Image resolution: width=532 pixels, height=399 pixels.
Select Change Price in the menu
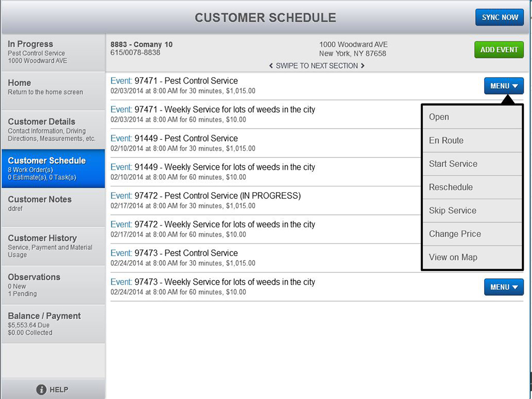[472, 234]
